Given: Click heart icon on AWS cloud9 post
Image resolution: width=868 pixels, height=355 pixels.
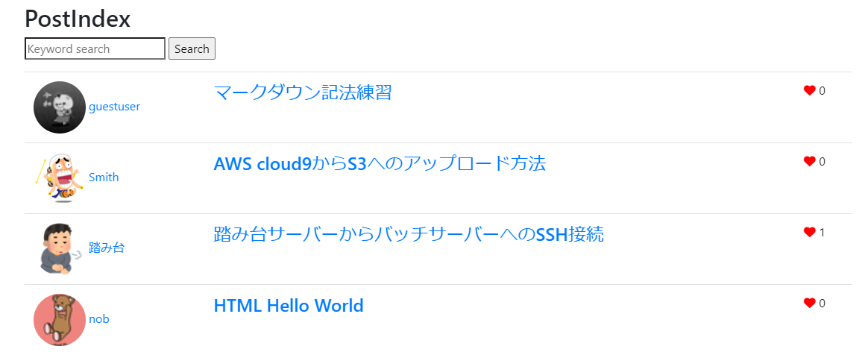Looking at the screenshot, I should (x=809, y=162).
